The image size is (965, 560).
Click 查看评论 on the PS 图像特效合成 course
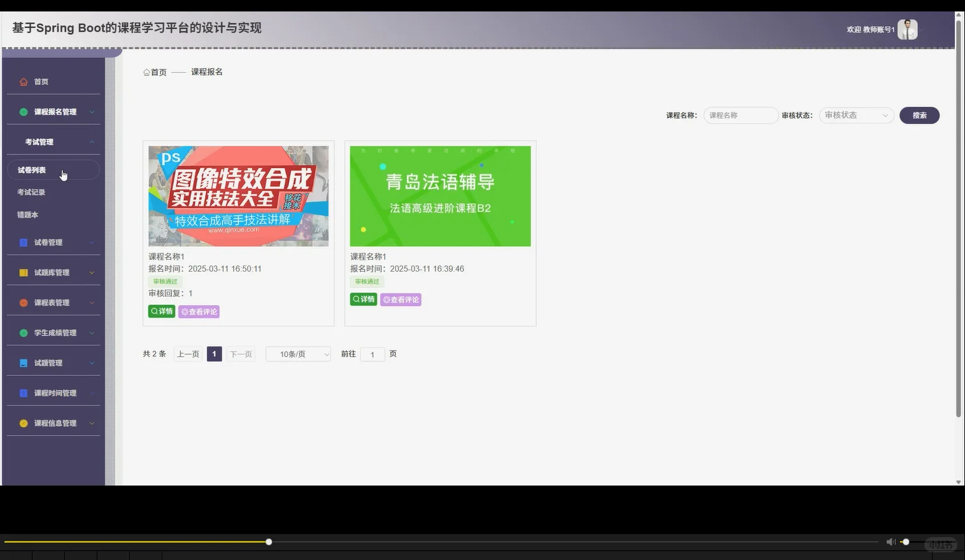[x=199, y=311]
